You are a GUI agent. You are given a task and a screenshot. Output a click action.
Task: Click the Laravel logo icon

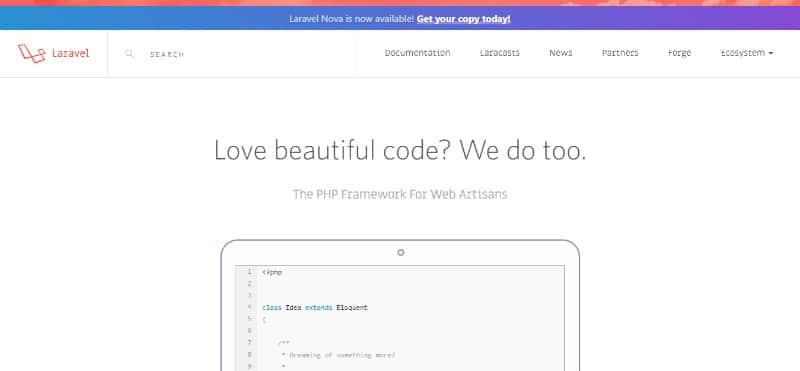coord(32,54)
